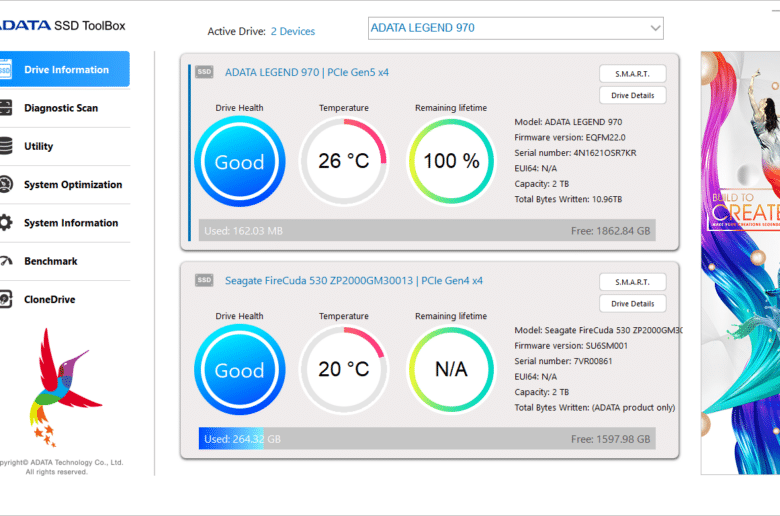Viewport: 780px width, 516px height.
Task: Click Firmware version EQFM22.0 text
Action: coord(570,137)
